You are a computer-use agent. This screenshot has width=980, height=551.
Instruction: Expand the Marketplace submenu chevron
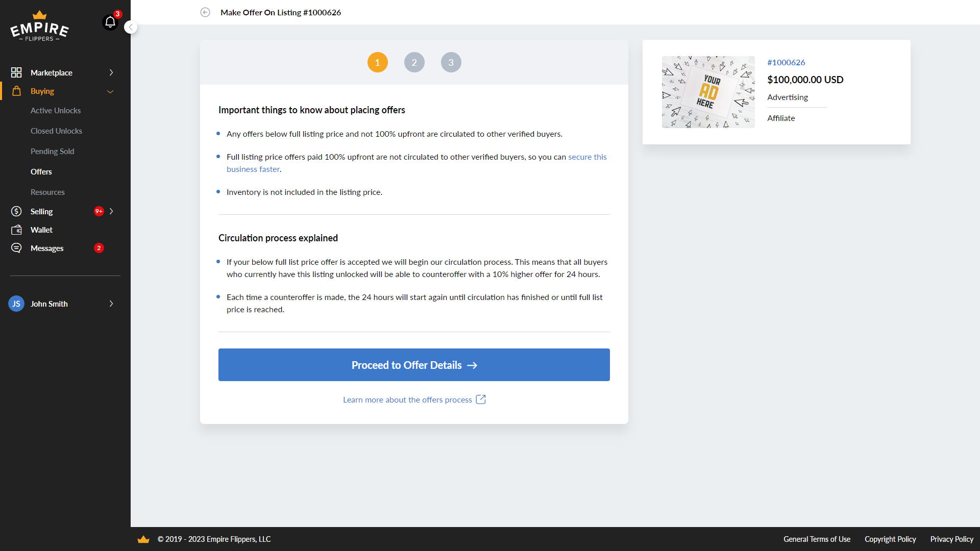tap(111, 72)
